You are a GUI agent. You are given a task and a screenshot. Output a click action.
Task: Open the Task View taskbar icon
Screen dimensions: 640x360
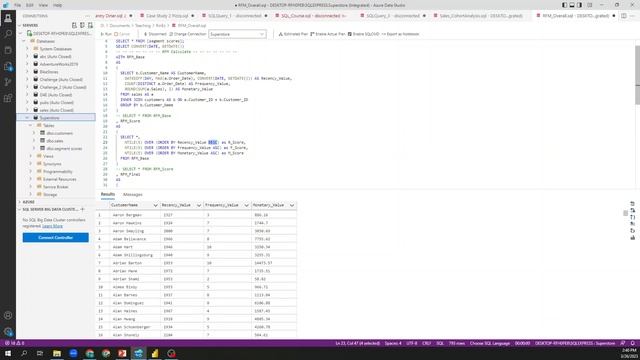40,353
